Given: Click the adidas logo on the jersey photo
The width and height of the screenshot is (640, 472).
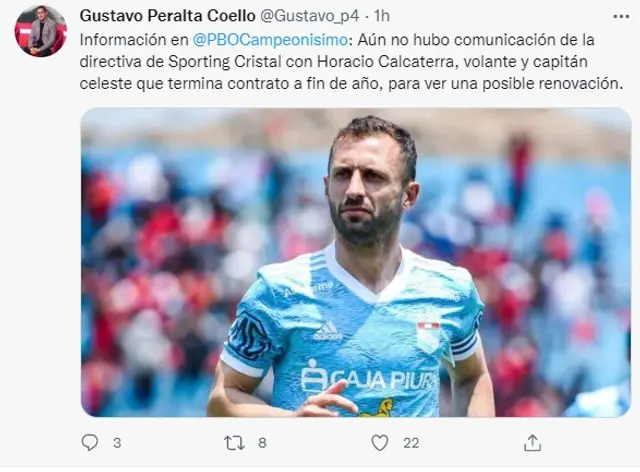Looking at the screenshot, I should point(328,331).
